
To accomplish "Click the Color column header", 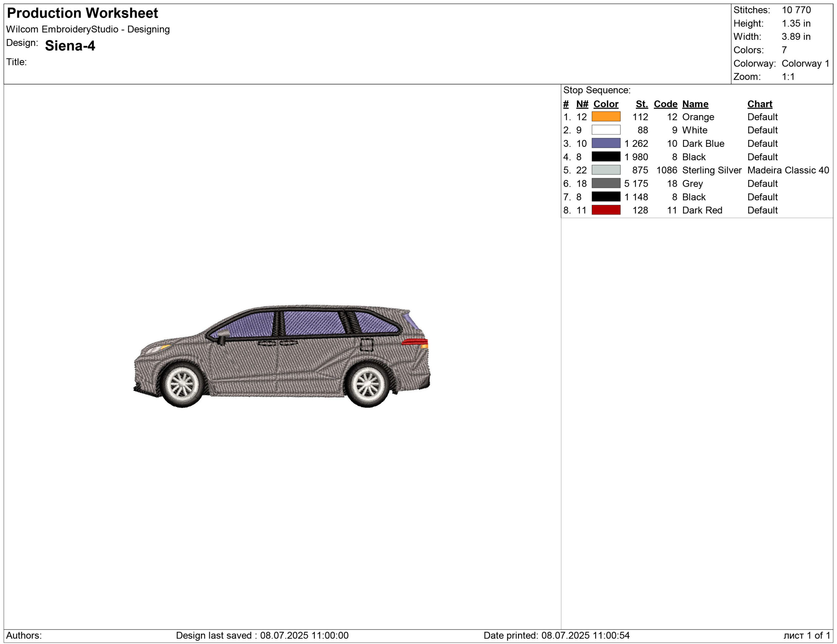I will tap(606, 104).
